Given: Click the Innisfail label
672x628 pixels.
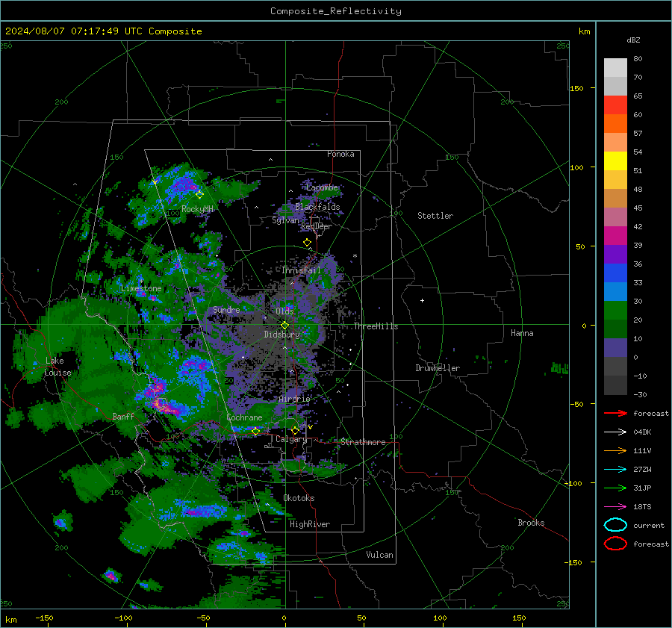Looking at the screenshot, I should pyautogui.click(x=301, y=270).
